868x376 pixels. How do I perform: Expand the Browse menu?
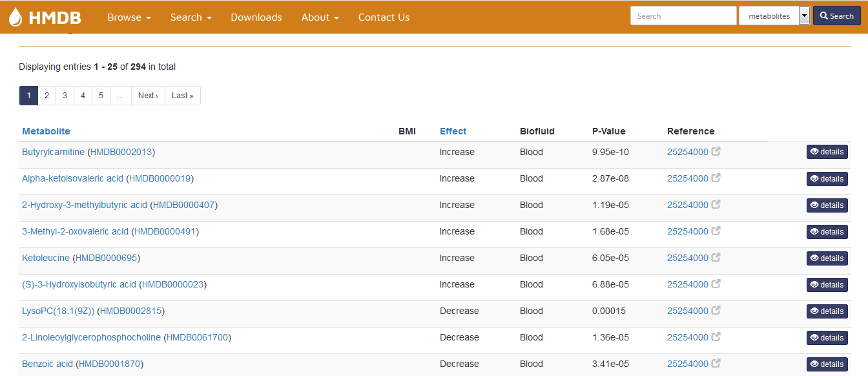(x=129, y=17)
